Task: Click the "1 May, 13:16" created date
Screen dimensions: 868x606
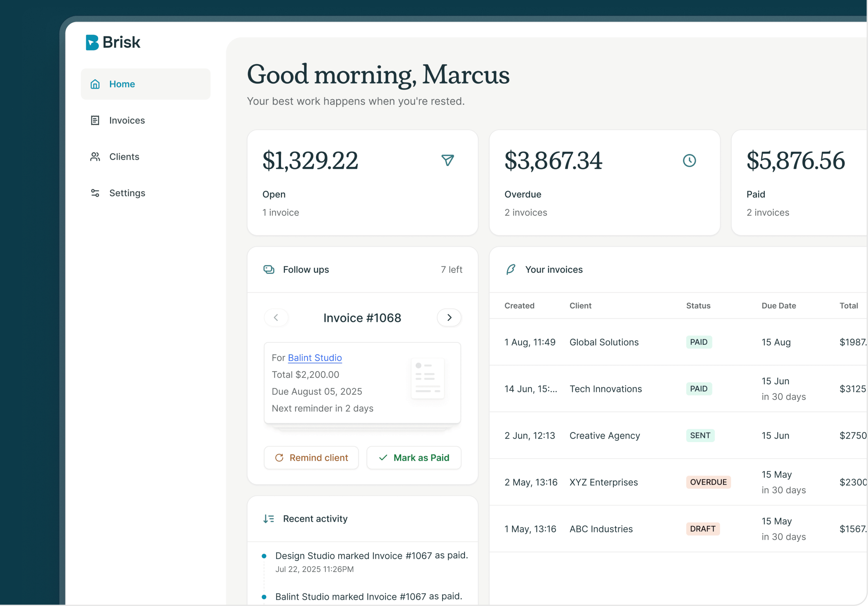Action: (x=530, y=529)
